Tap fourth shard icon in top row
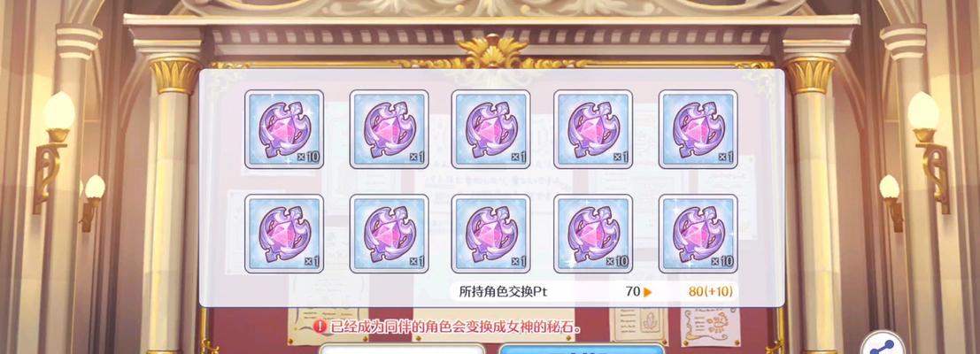Viewport: 980px width, 354px height. click(x=593, y=129)
